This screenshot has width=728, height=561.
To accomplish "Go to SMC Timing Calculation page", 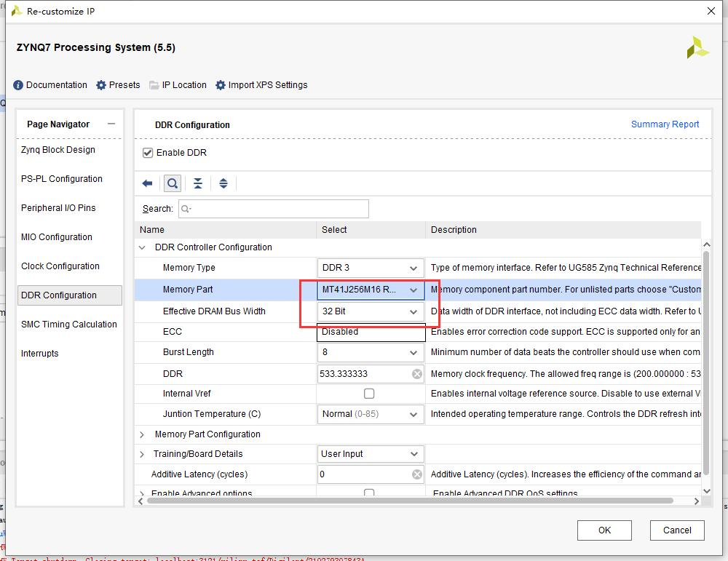I will 69,325.
